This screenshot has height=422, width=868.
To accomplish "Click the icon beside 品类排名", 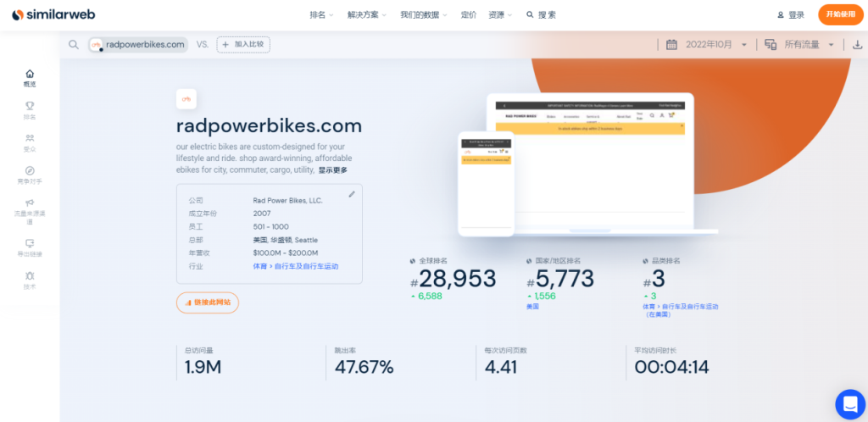I will 645,260.
